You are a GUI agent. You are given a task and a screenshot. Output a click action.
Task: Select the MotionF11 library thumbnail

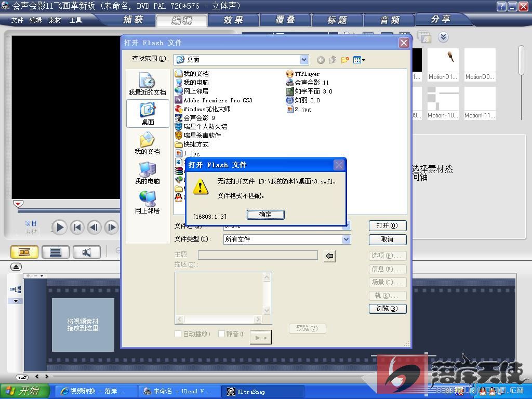pyautogui.click(x=480, y=103)
